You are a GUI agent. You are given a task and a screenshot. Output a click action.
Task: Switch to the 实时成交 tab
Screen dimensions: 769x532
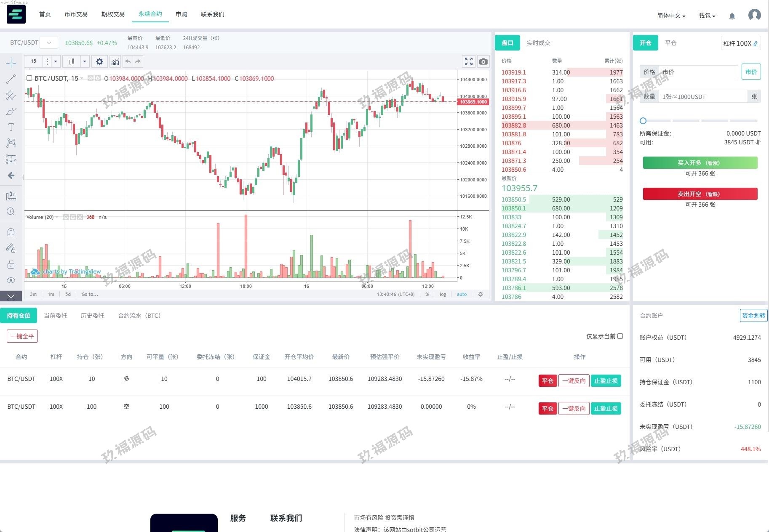tap(538, 43)
